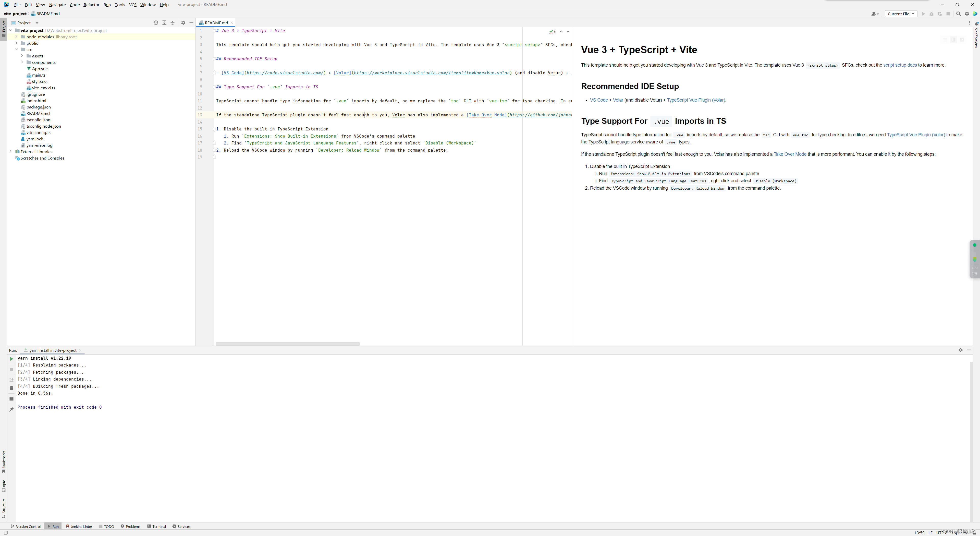
Task: Collapse the src folder
Action: [17, 50]
